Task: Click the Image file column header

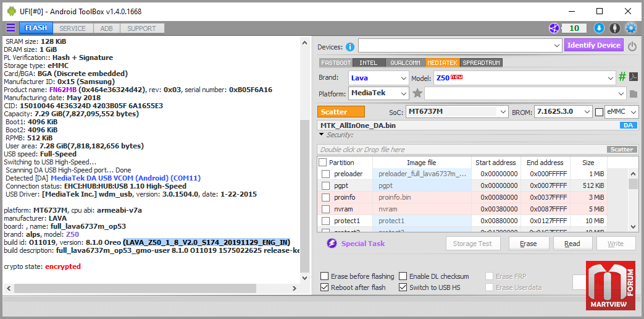Action: 421,163
